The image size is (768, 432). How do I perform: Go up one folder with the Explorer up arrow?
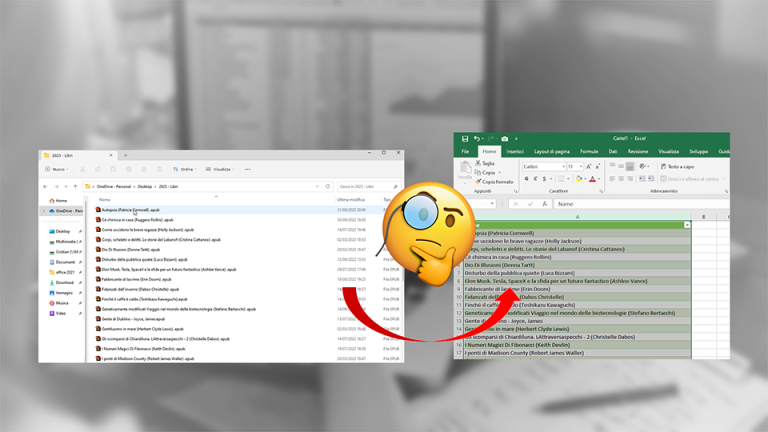tap(76, 186)
